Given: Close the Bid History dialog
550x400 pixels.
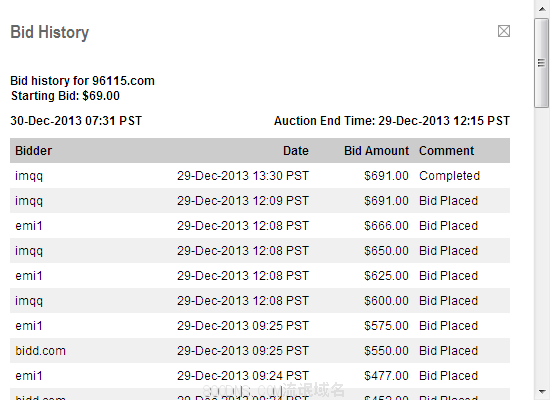Looking at the screenshot, I should pos(504,31).
